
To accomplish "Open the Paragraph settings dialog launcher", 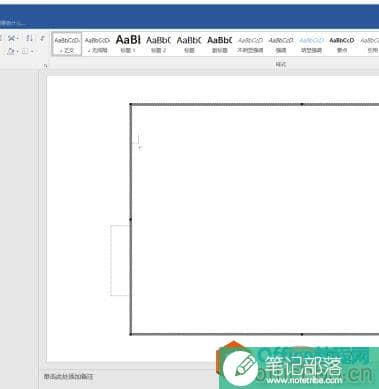I will click(46, 66).
